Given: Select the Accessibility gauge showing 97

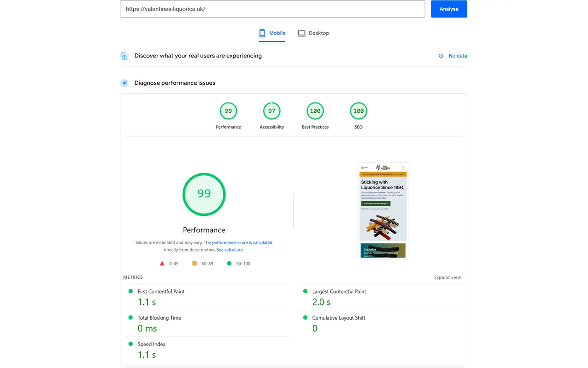Looking at the screenshot, I should (x=271, y=110).
